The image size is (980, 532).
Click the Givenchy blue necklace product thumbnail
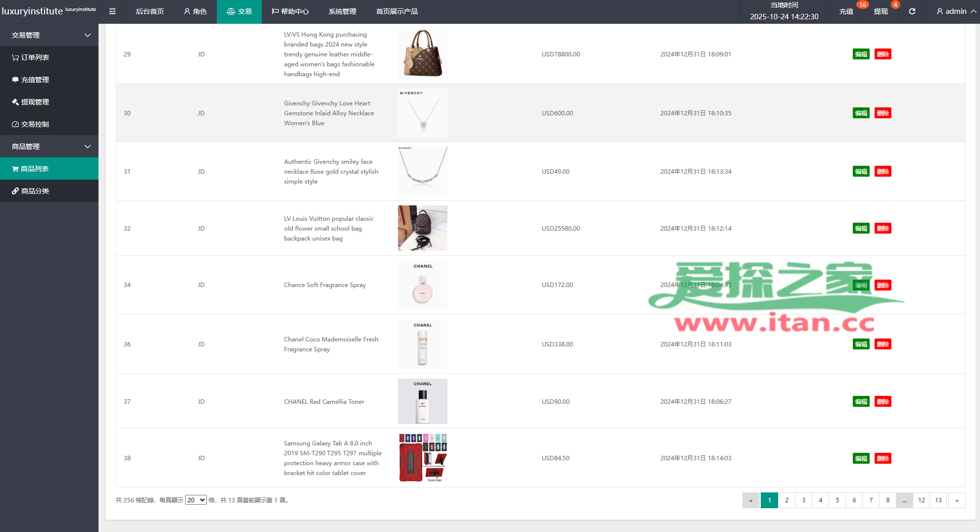[x=423, y=113]
